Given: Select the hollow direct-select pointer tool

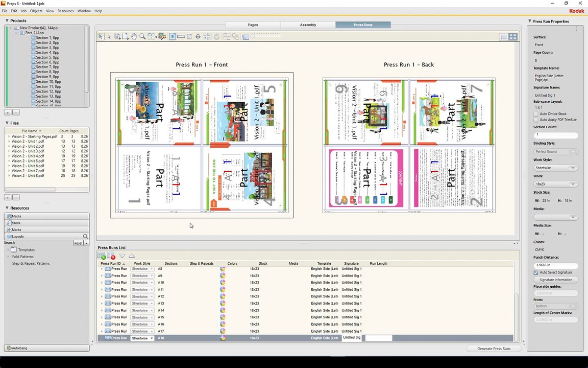Looking at the screenshot, I should 109,36.
